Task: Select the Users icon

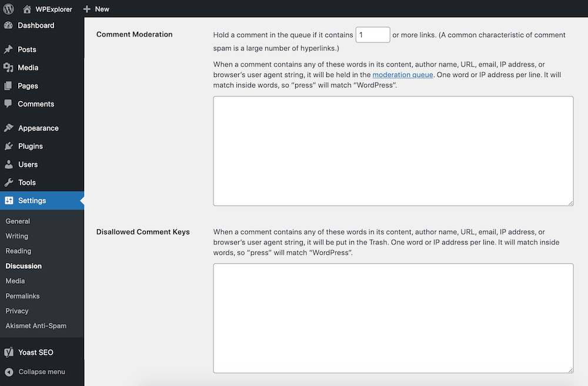Action: pyautogui.click(x=10, y=164)
